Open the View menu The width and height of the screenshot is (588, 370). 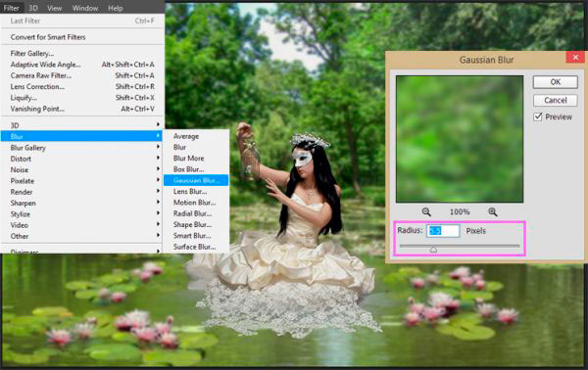coord(54,8)
